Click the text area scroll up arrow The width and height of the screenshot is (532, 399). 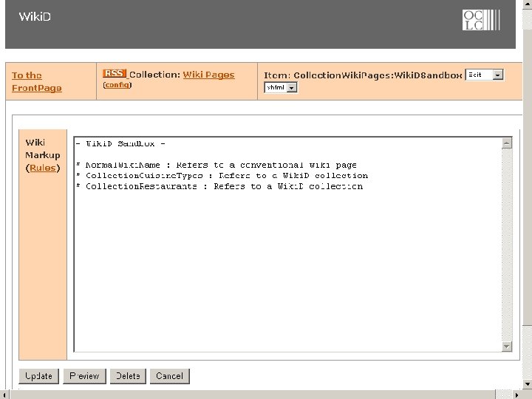507,143
